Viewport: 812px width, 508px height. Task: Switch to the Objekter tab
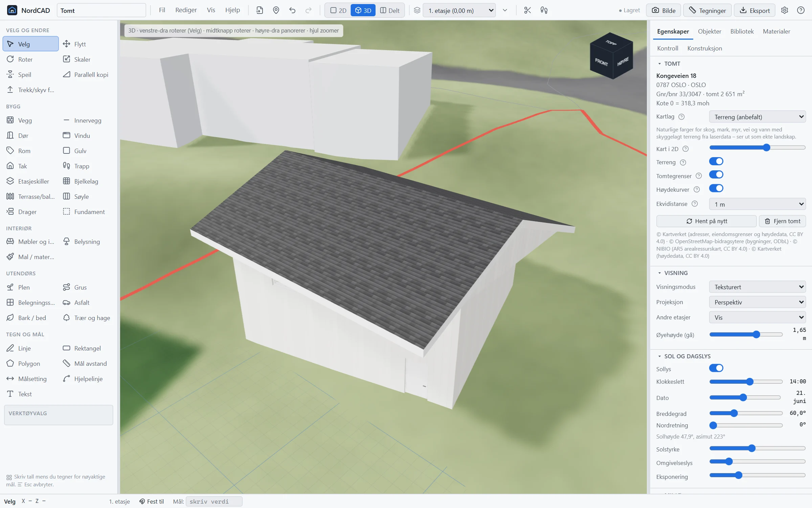pyautogui.click(x=709, y=31)
